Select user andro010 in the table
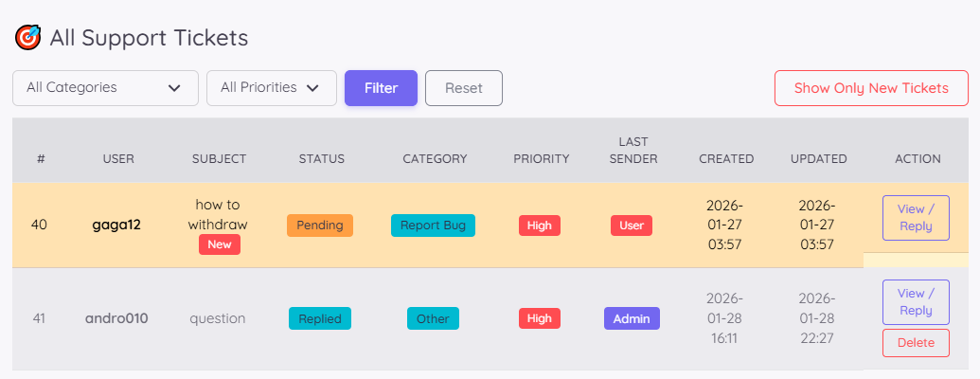The height and width of the screenshot is (379, 980). click(x=118, y=318)
